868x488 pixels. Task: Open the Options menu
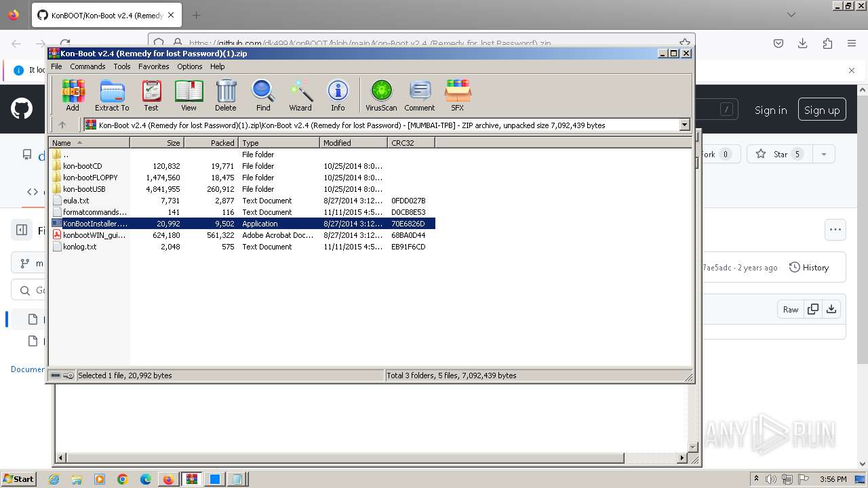click(190, 66)
